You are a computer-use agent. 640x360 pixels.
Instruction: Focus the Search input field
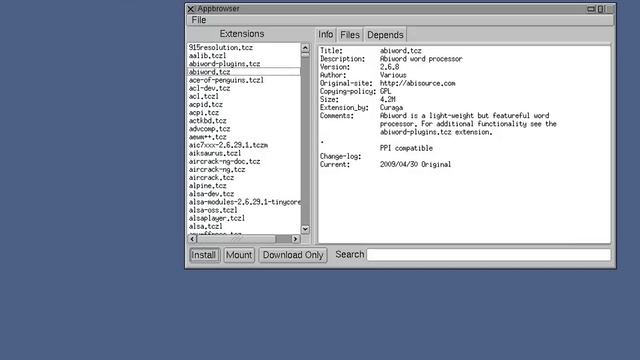(x=489, y=255)
